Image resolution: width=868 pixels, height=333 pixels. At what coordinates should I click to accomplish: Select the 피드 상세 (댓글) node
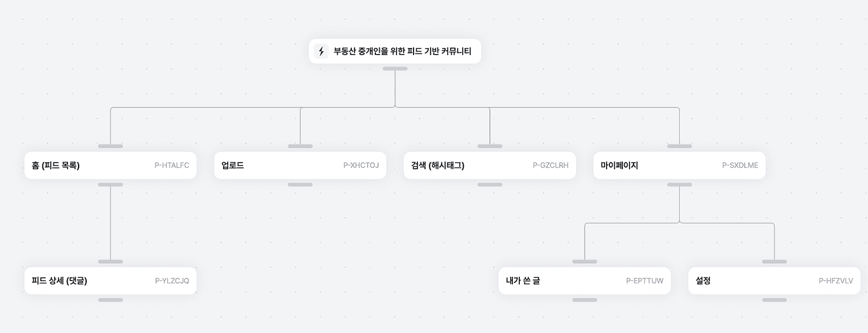click(110, 281)
